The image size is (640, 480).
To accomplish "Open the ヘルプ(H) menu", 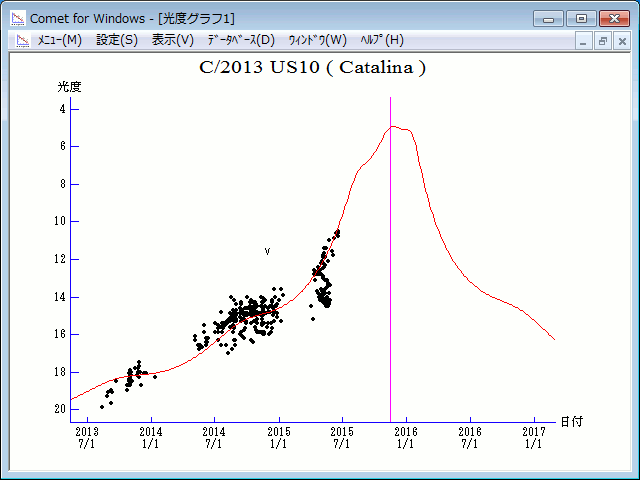I will pyautogui.click(x=382, y=40).
